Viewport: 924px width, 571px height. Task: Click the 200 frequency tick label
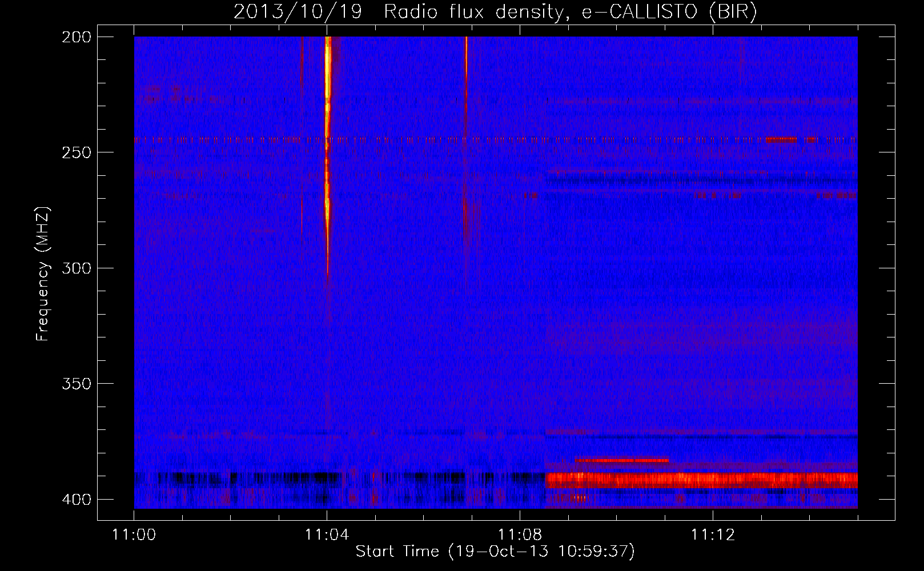pos(76,37)
